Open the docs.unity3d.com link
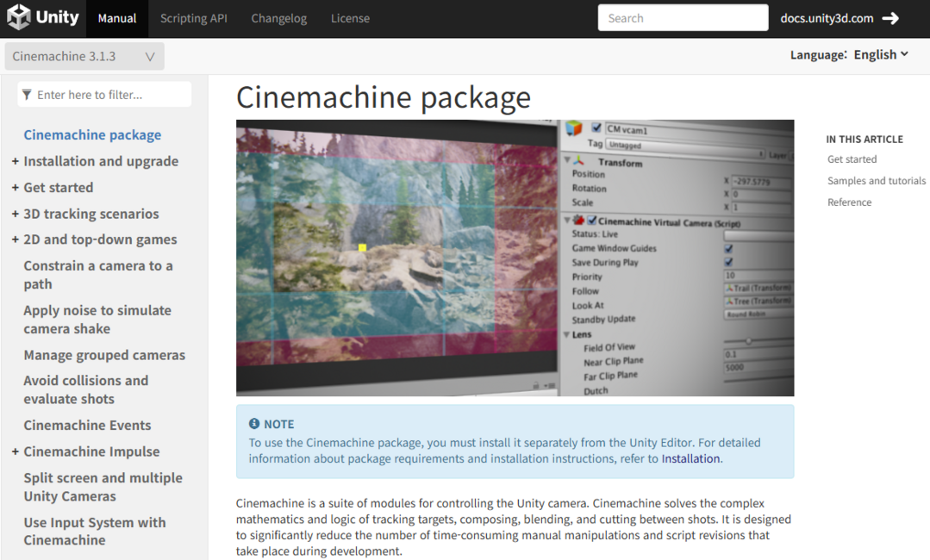The image size is (930, 560). [827, 18]
